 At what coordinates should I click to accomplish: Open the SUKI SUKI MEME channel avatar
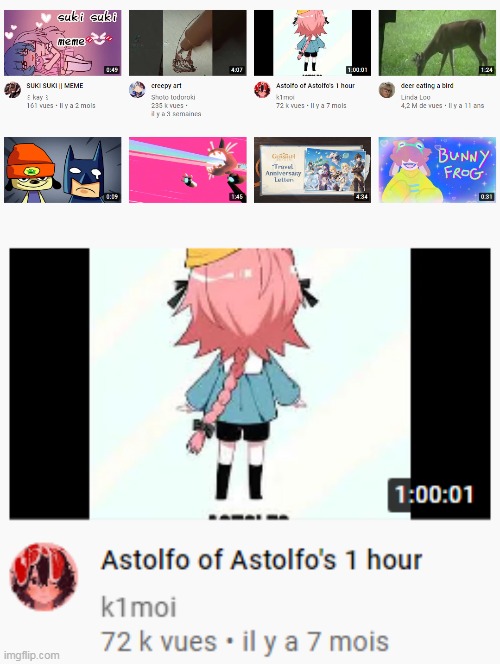pyautogui.click(x=12, y=90)
